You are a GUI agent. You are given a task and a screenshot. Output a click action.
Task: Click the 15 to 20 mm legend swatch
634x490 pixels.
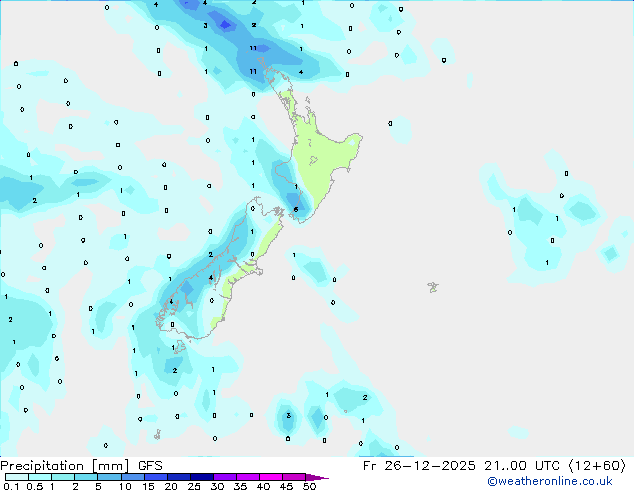pyautogui.click(x=155, y=477)
